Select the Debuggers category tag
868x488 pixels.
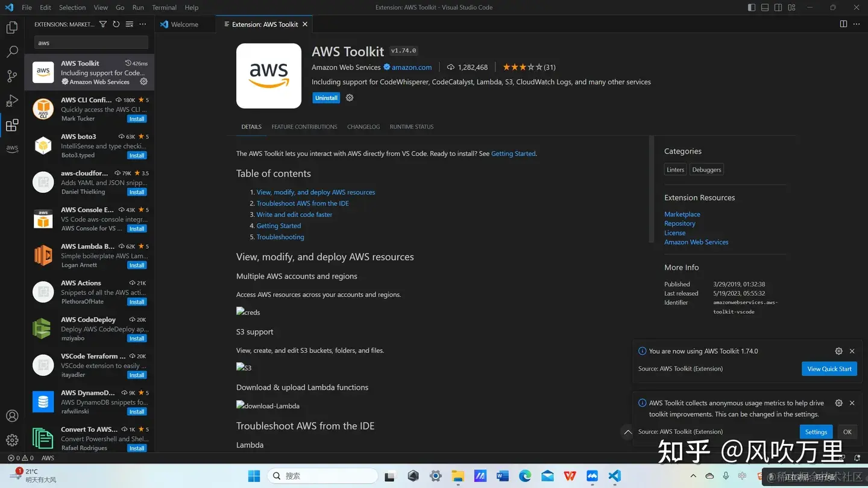click(x=706, y=170)
